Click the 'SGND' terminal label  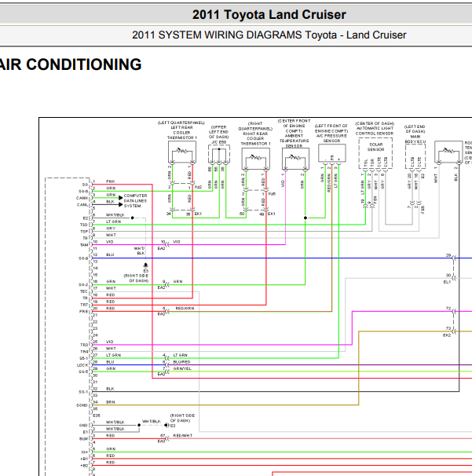[x=82, y=405]
